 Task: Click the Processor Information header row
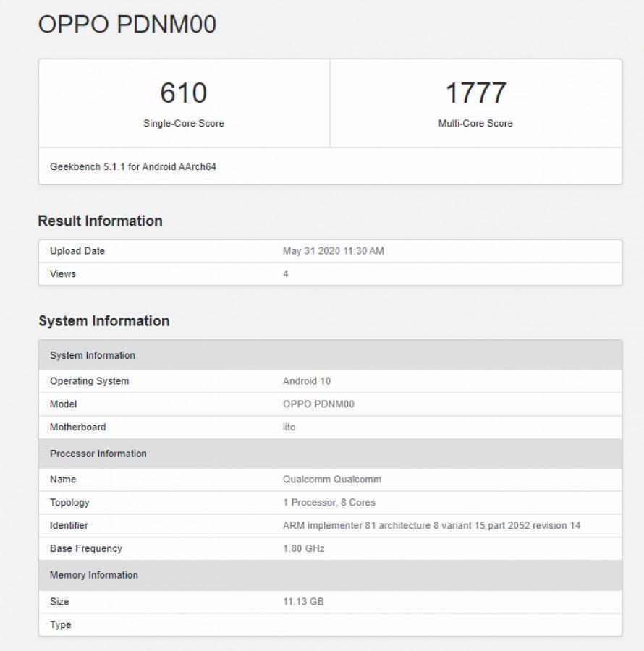330,454
